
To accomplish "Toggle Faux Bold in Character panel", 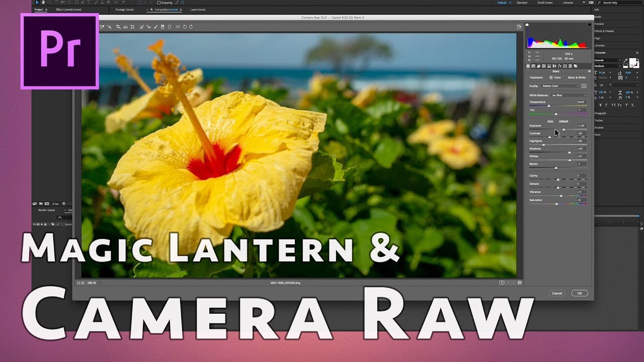I will click(x=600, y=105).
